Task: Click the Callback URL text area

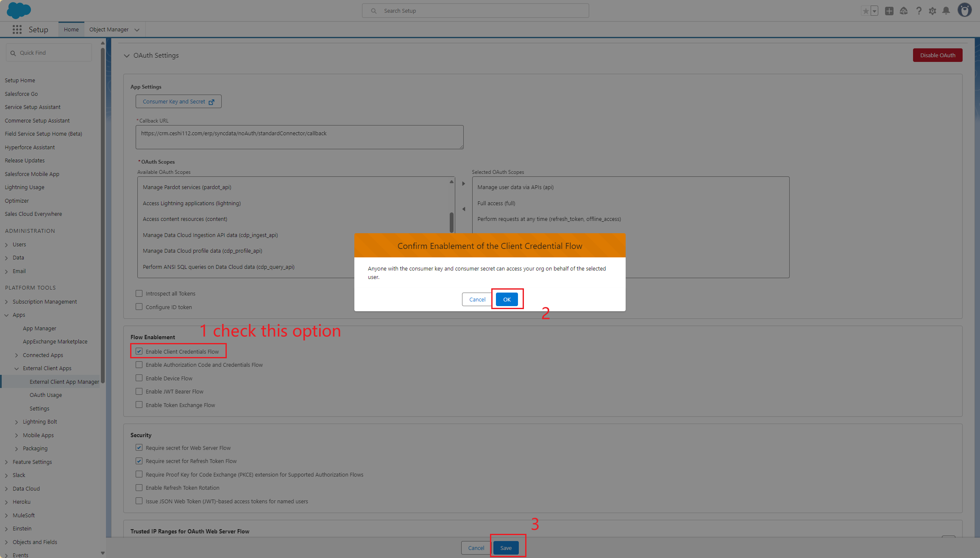Action: pyautogui.click(x=300, y=137)
